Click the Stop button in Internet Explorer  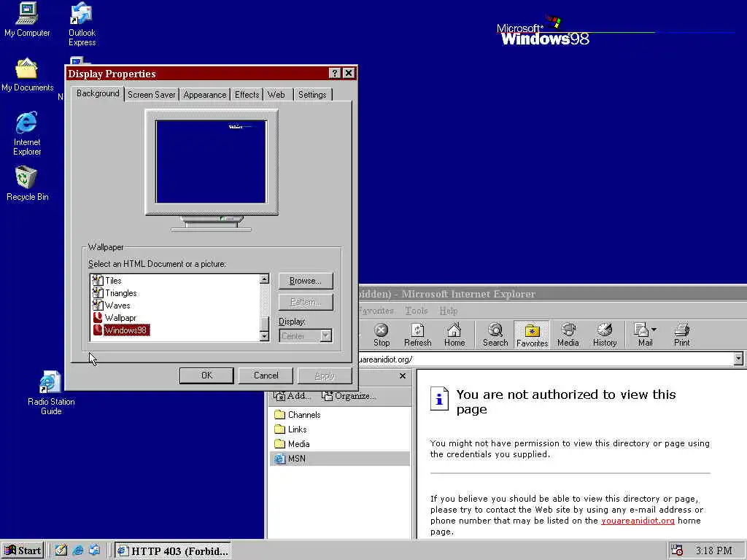tap(381, 335)
